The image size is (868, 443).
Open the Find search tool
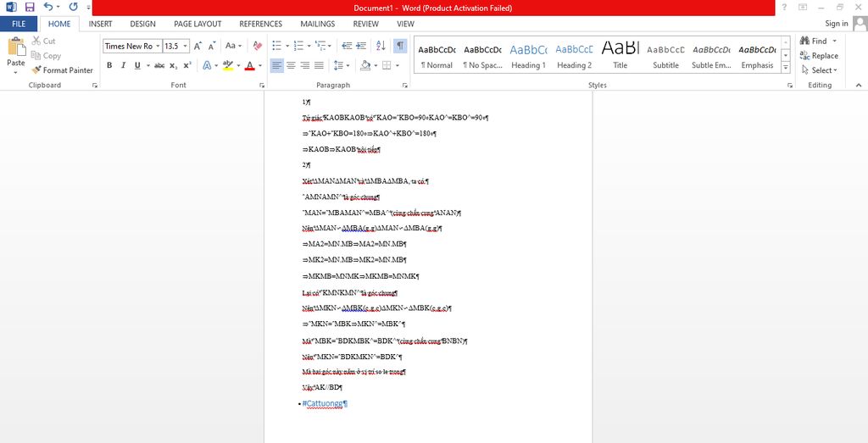[815, 41]
